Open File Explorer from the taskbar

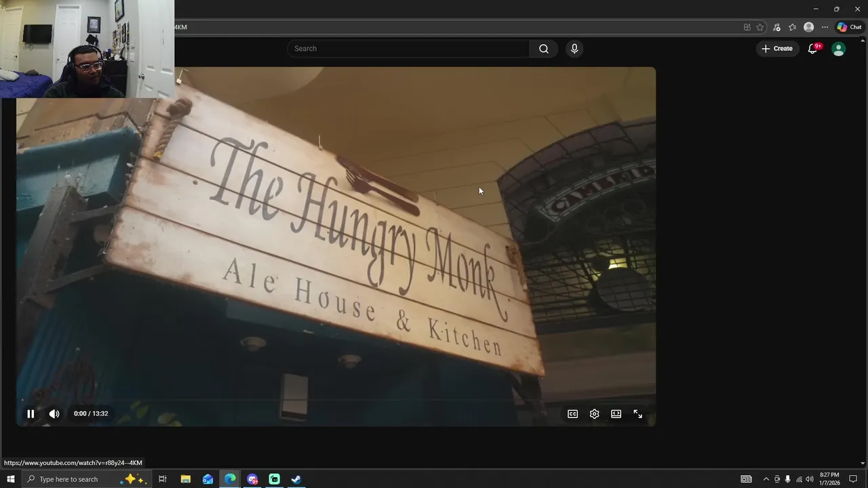coord(185,479)
